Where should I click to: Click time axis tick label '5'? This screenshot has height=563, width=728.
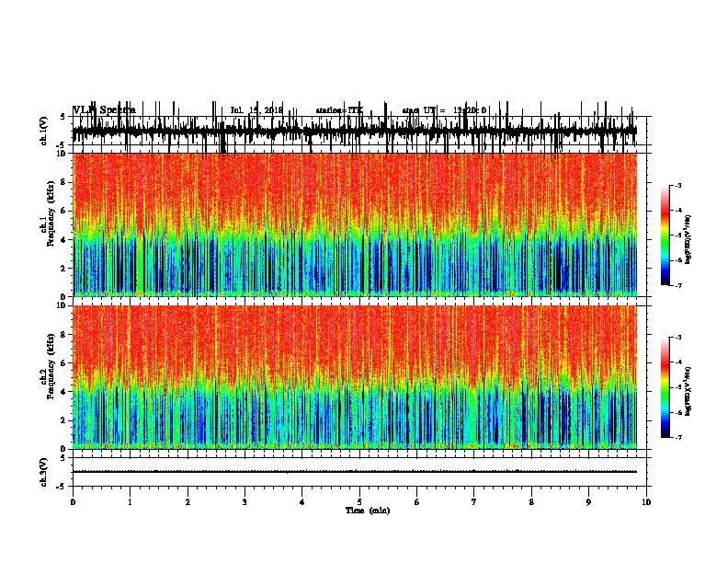[x=359, y=502]
